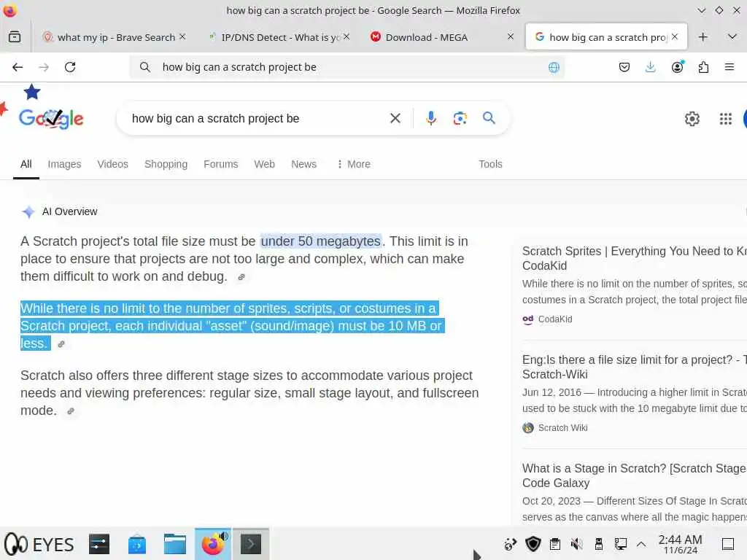Expand hidden system tray icons
The height and width of the screenshot is (560, 747).
(641, 544)
